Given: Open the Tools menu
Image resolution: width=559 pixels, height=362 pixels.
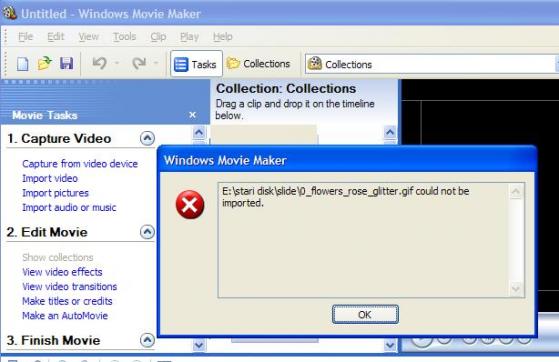Looking at the screenshot, I should 124,36.
